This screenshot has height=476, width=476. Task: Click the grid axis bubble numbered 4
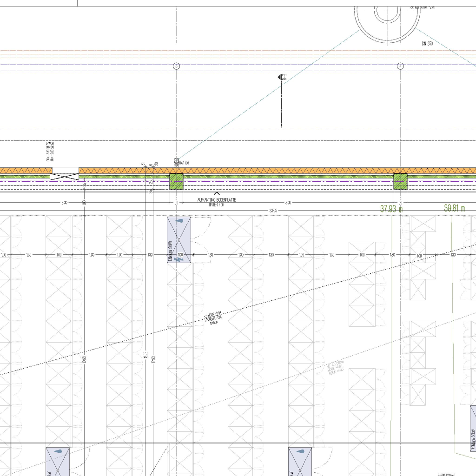tap(401, 66)
